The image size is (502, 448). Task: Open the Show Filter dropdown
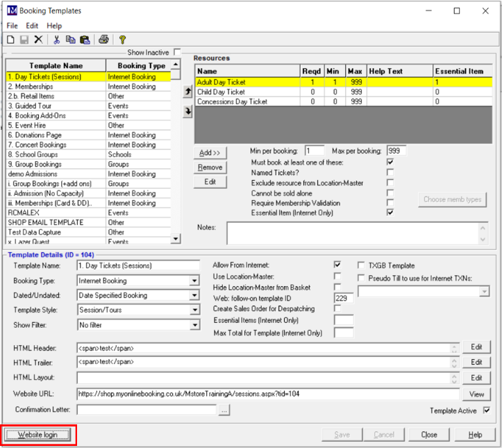(x=194, y=324)
